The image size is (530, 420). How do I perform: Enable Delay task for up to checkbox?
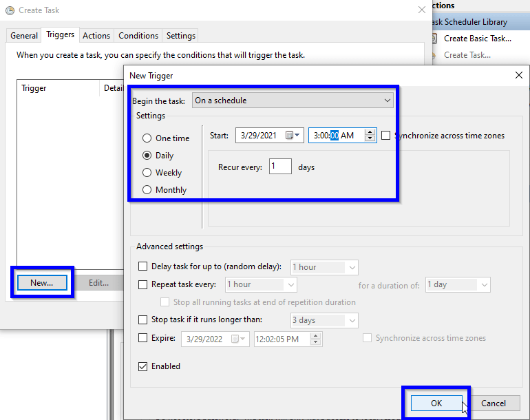point(143,267)
